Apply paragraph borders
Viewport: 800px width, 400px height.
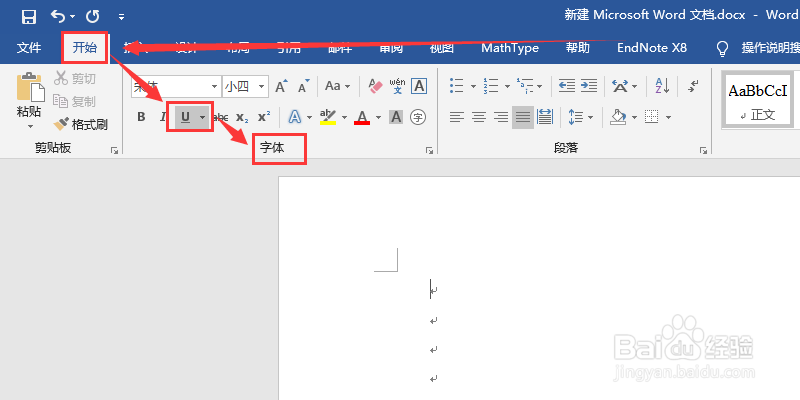click(x=652, y=117)
